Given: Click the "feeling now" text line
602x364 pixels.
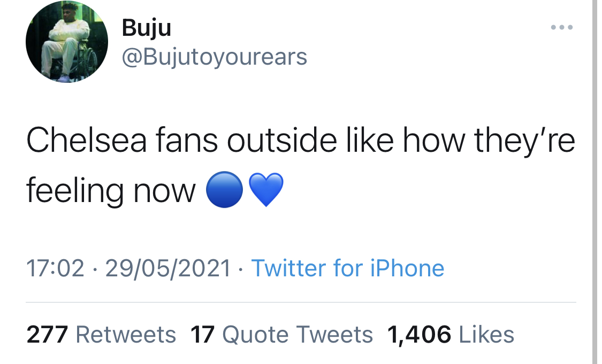Looking at the screenshot, I should (111, 191).
